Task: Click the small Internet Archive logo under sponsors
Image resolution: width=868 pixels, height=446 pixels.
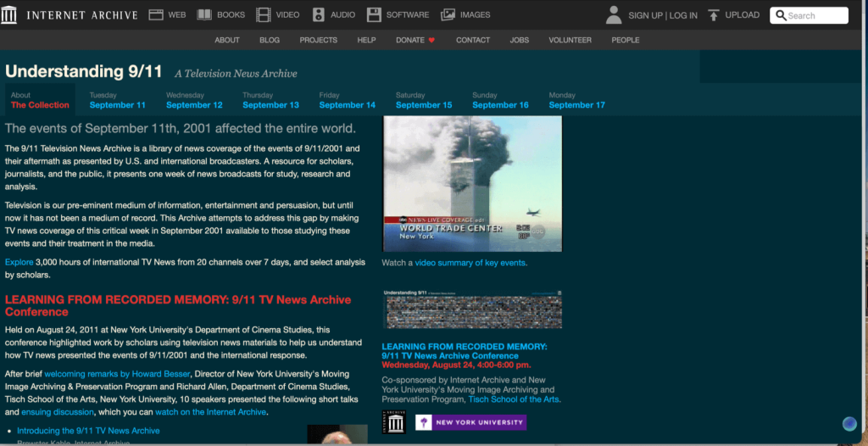Action: click(x=394, y=422)
